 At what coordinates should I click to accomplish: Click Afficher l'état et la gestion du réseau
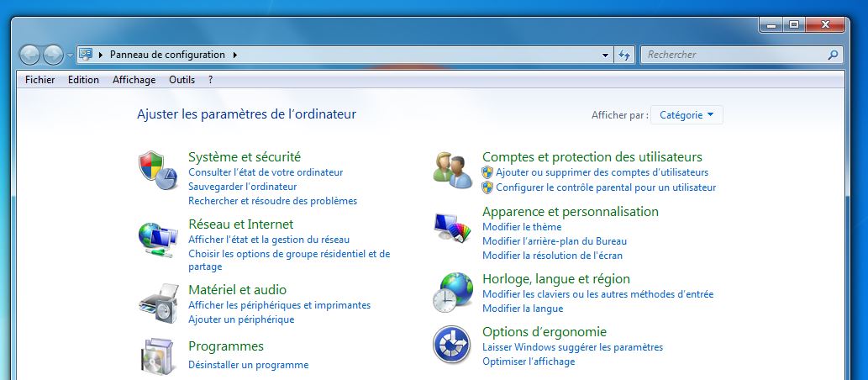pos(269,240)
